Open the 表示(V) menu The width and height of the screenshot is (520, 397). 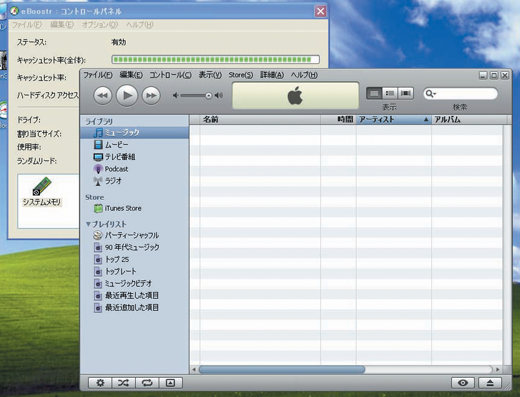click(210, 75)
